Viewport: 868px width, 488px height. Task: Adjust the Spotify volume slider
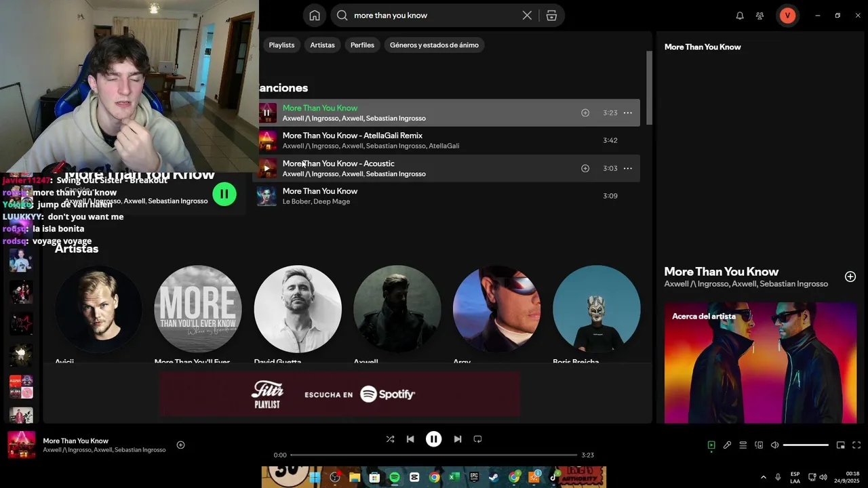tap(806, 445)
